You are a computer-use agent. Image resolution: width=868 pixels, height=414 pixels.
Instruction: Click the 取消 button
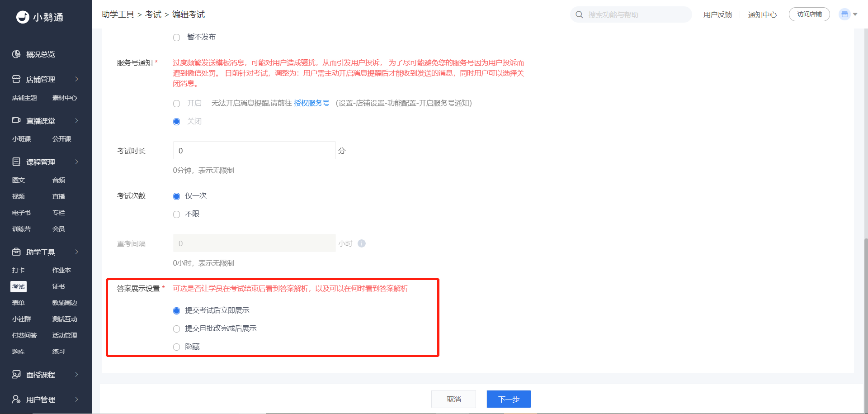click(453, 399)
